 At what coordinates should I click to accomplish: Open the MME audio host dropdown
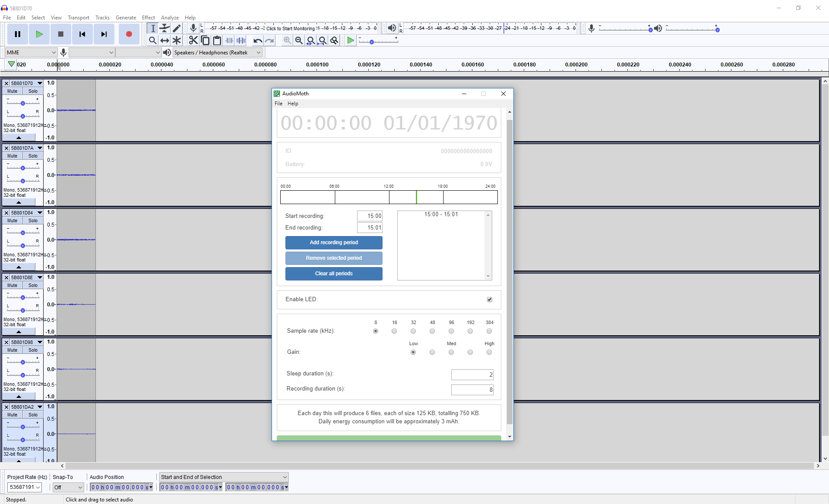pyautogui.click(x=31, y=53)
